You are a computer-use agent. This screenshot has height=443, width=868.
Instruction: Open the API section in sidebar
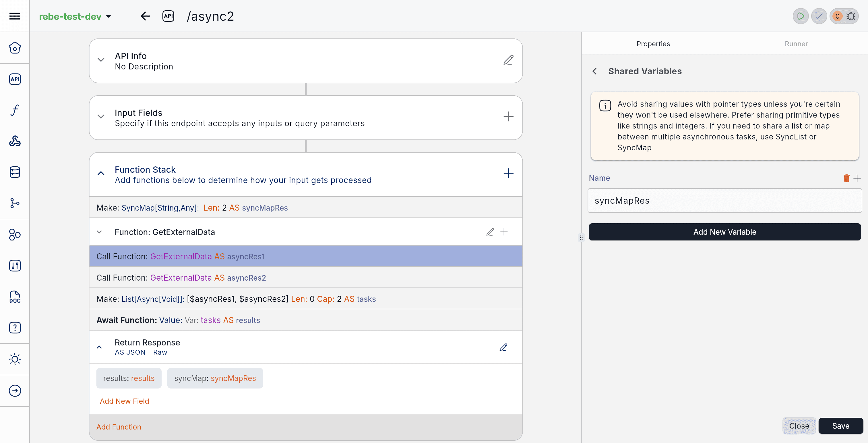tap(14, 79)
